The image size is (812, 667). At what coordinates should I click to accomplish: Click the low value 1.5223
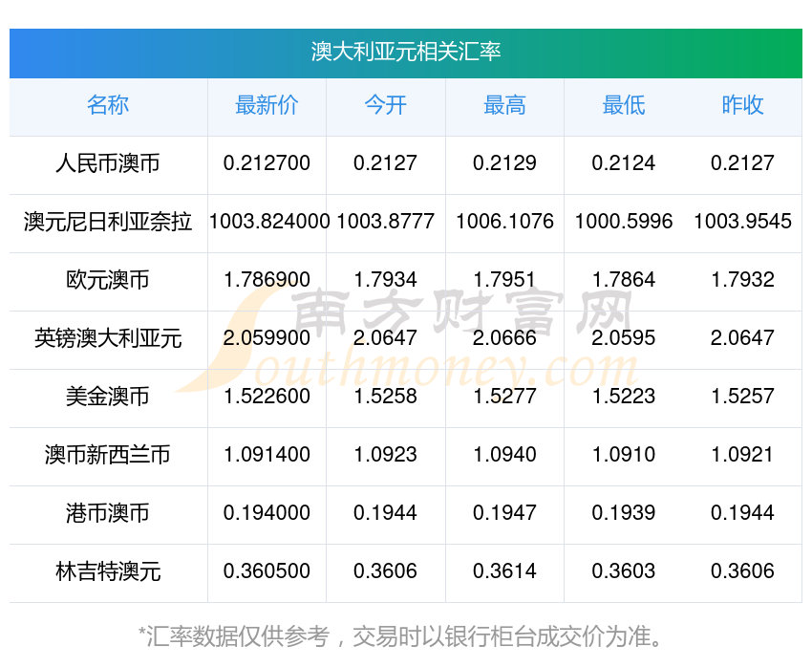click(624, 397)
